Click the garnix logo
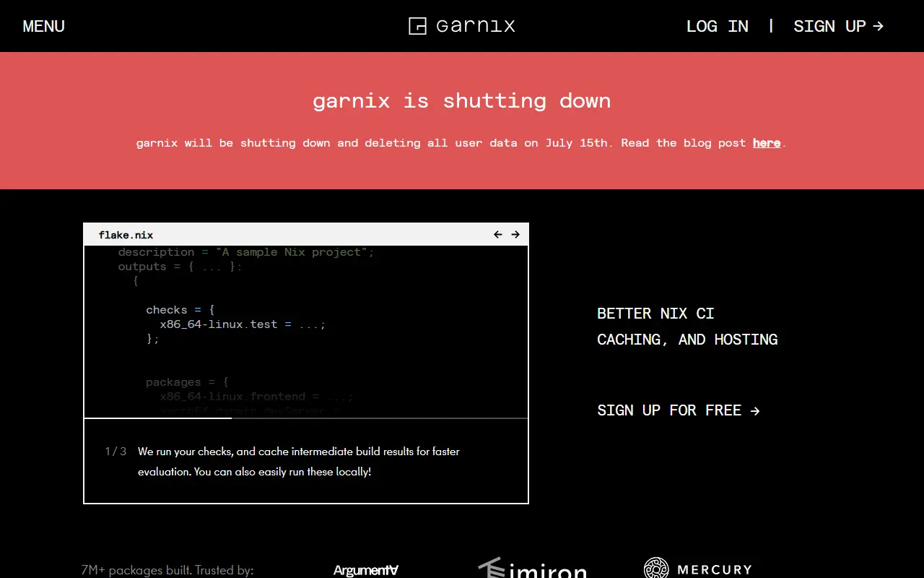This screenshot has height=578, width=924. pos(462,26)
